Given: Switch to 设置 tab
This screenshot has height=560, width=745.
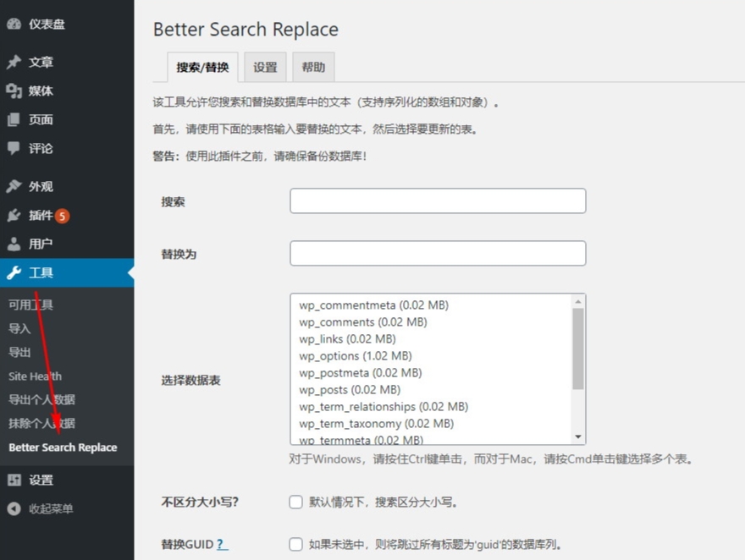Looking at the screenshot, I should [x=265, y=67].
